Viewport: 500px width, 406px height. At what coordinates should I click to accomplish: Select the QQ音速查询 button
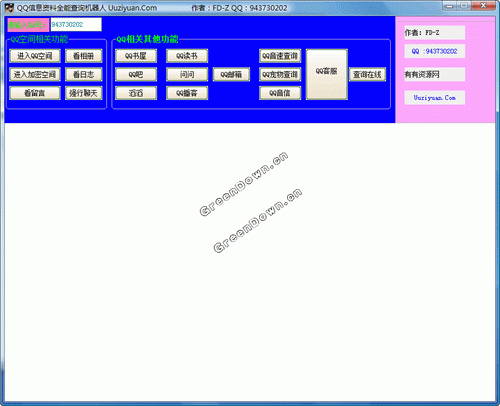(280, 56)
